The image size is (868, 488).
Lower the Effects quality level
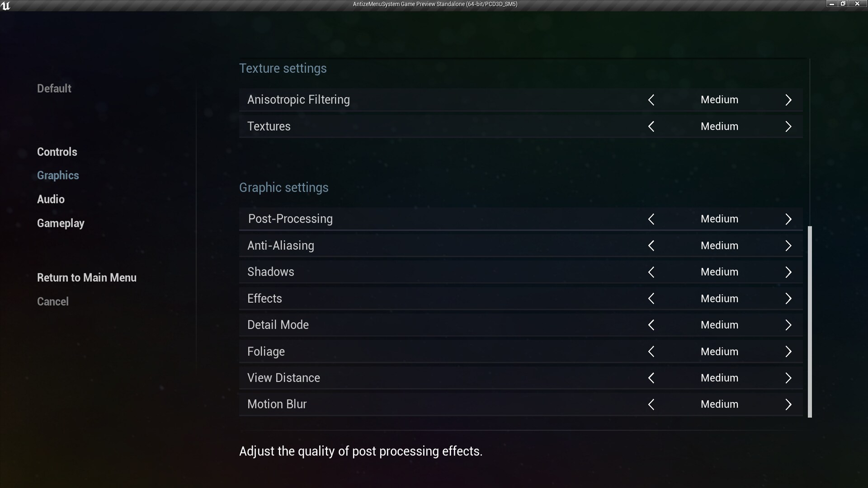(651, 298)
